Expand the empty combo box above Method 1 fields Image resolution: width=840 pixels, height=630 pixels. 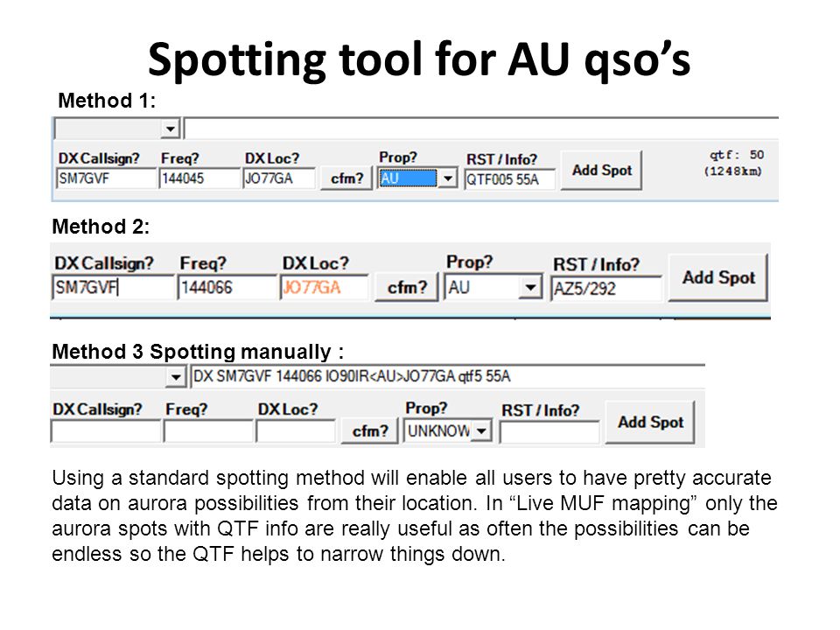click(171, 129)
